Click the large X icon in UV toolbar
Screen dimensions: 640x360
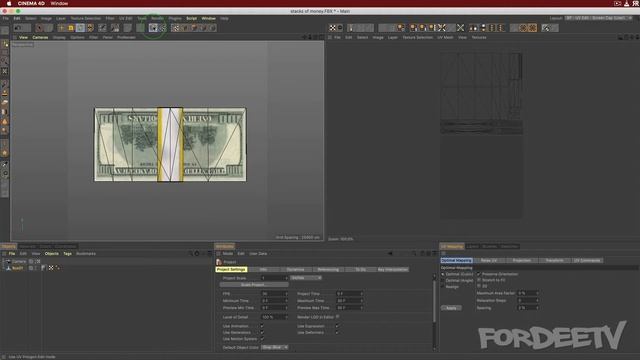coord(460,28)
